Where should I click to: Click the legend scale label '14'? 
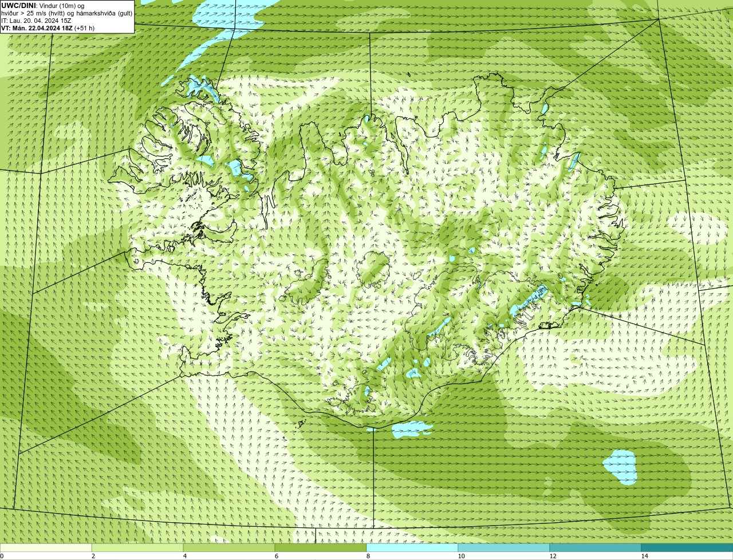pos(644,556)
